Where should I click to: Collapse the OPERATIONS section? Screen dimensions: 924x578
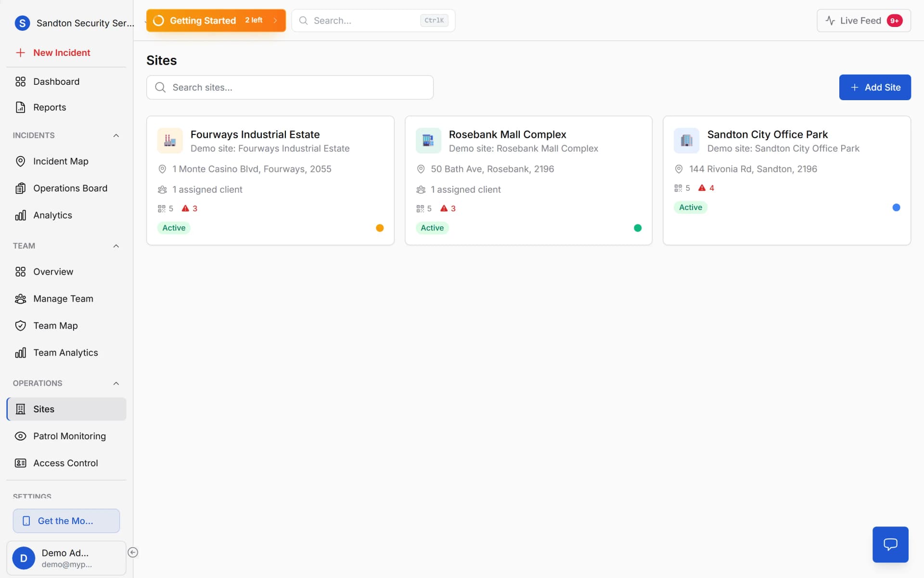pos(115,383)
